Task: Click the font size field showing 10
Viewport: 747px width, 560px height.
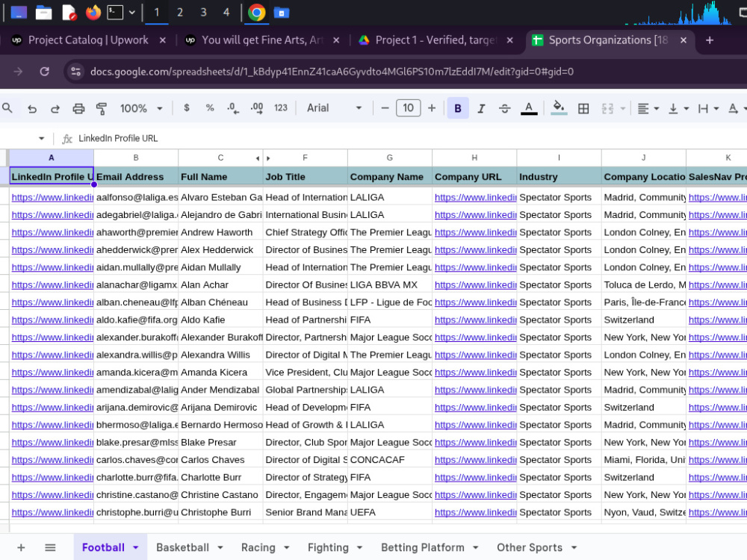Action: pyautogui.click(x=409, y=108)
